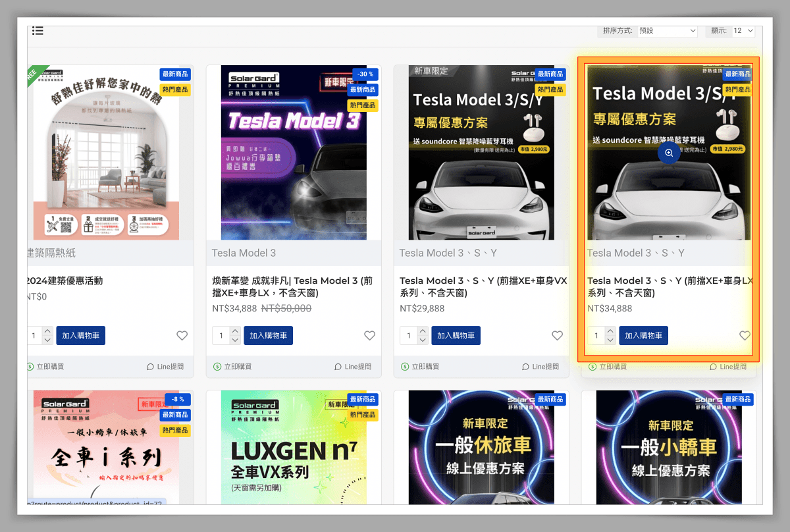Open the 一般小轎車 線上優惠方案 image
The width and height of the screenshot is (790, 532).
click(669, 448)
